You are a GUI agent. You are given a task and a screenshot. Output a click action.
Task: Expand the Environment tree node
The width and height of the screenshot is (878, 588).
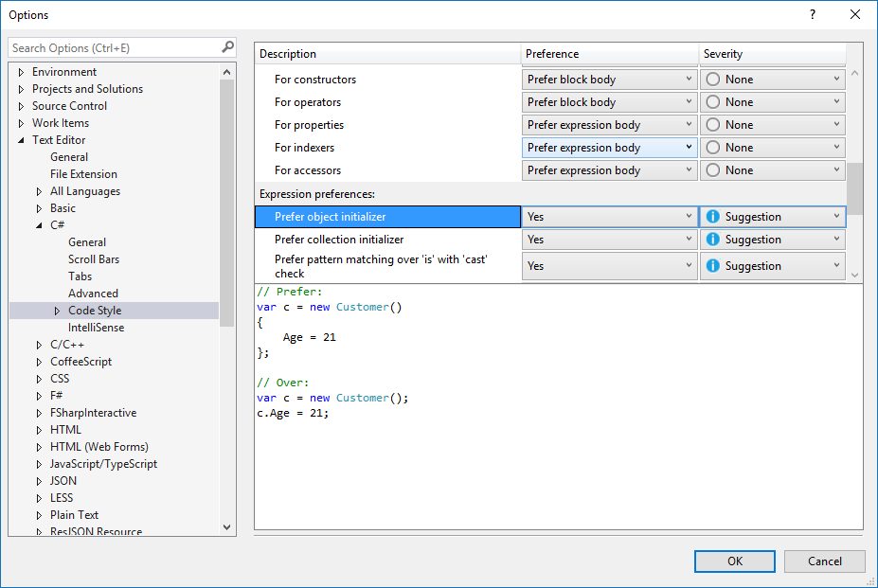(22, 72)
